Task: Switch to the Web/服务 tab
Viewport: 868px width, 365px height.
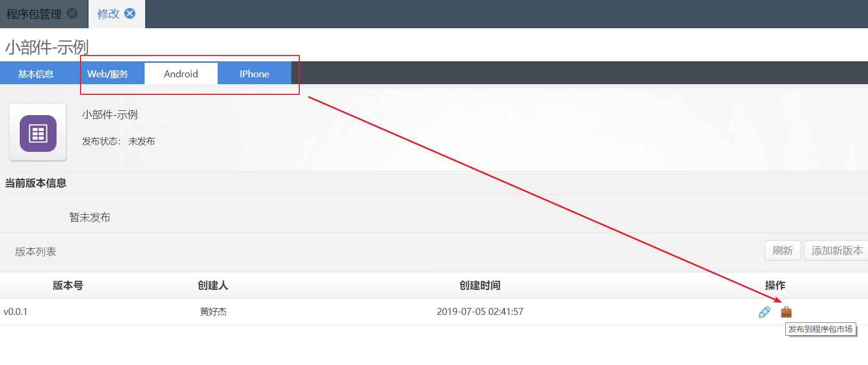Action: (x=108, y=74)
